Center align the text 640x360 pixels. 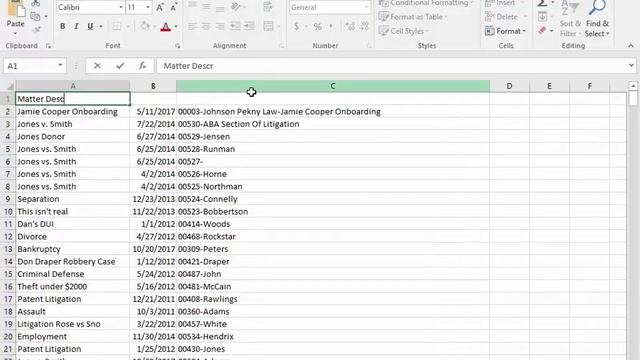[206, 27]
